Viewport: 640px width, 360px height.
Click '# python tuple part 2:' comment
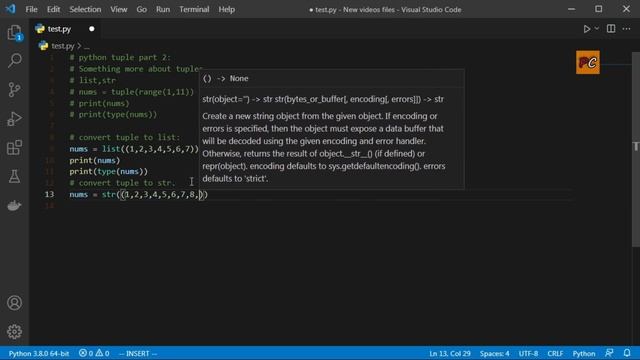point(120,58)
